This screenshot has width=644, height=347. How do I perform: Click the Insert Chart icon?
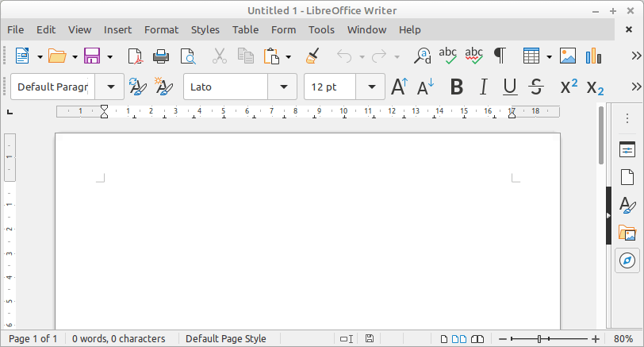click(x=593, y=56)
